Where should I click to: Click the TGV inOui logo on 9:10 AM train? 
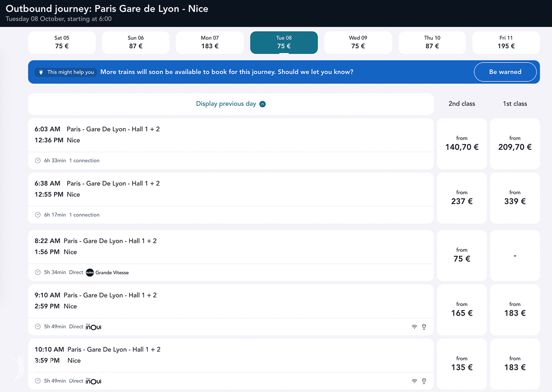coord(93,327)
